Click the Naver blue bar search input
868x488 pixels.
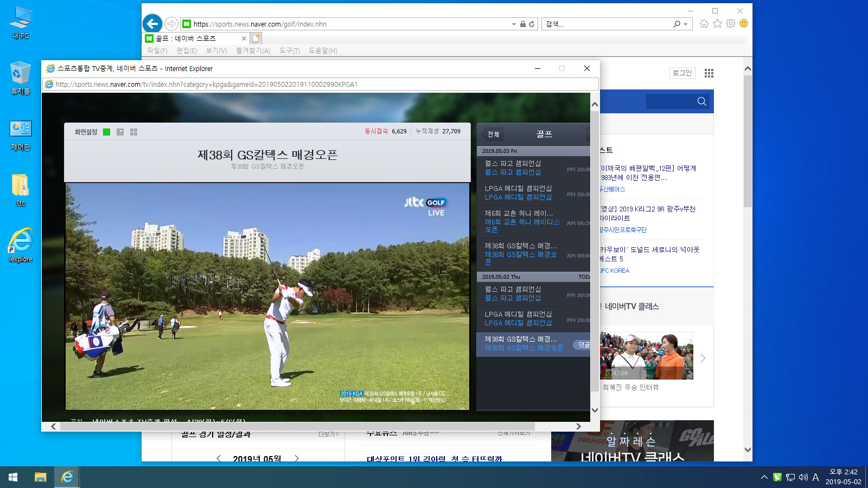[x=670, y=101]
